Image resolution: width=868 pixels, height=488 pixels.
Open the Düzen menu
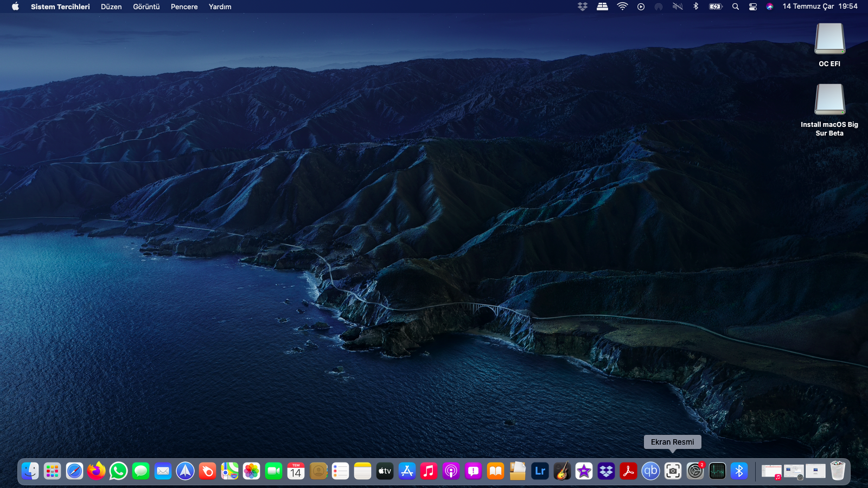tap(111, 7)
